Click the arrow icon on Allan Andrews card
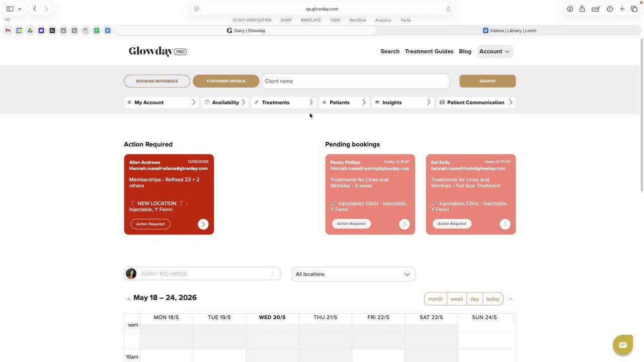Image resolution: width=644 pixels, height=362 pixels. [x=203, y=224]
